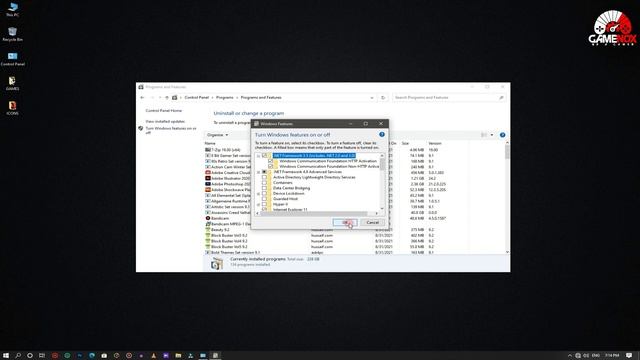Click the features list scroll right arrow
This screenshot has width=640, height=360.
click(376, 213)
